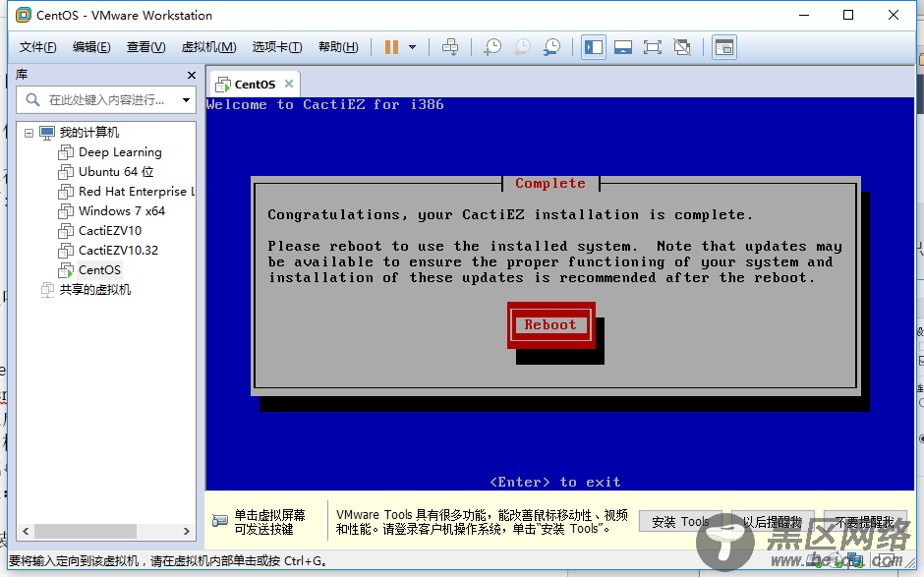Open the snapshot manager icon
Image resolution: width=924 pixels, height=577 pixels.
(x=552, y=47)
